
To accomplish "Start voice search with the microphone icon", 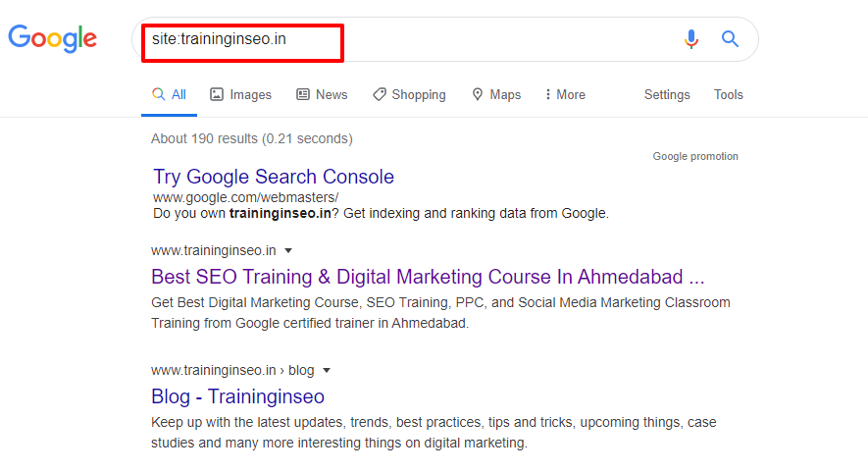I will point(690,39).
